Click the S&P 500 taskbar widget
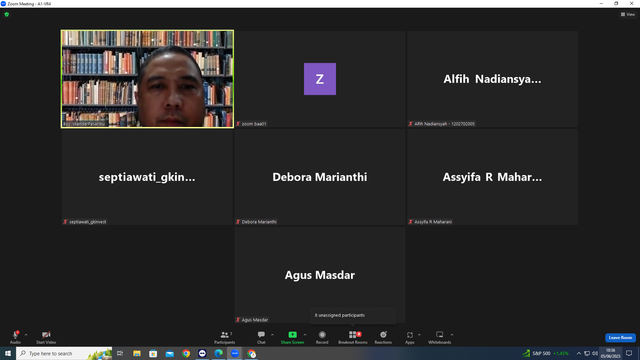This screenshot has width=640, height=360. coord(546,353)
